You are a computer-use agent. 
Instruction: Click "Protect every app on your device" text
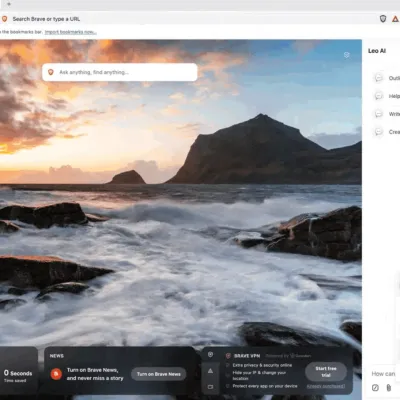coord(265,386)
